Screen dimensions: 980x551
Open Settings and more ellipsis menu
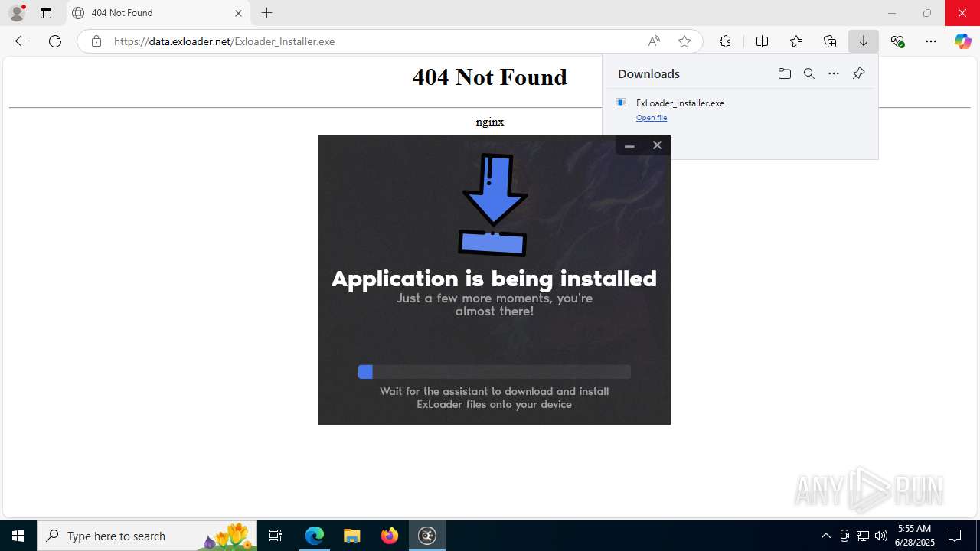[931, 41]
